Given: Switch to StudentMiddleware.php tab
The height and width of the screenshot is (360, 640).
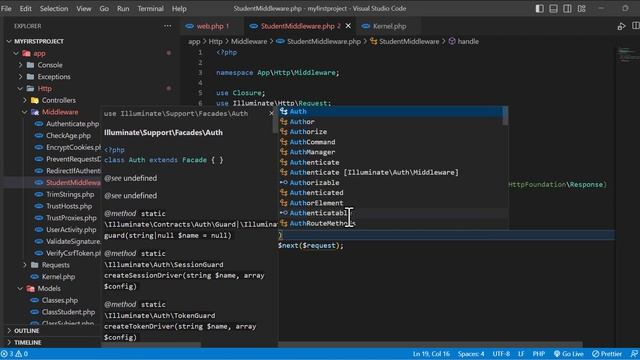Looking at the screenshot, I should pyautogui.click(x=300, y=26).
